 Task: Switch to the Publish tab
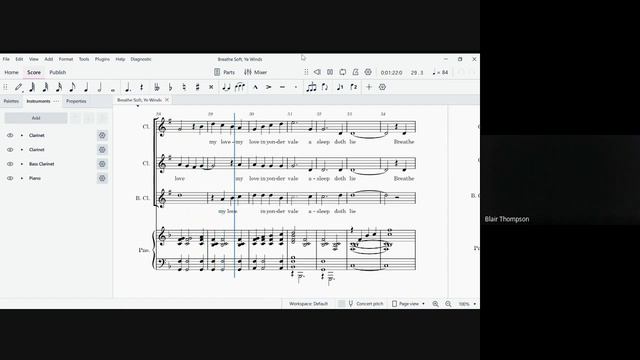(58, 72)
